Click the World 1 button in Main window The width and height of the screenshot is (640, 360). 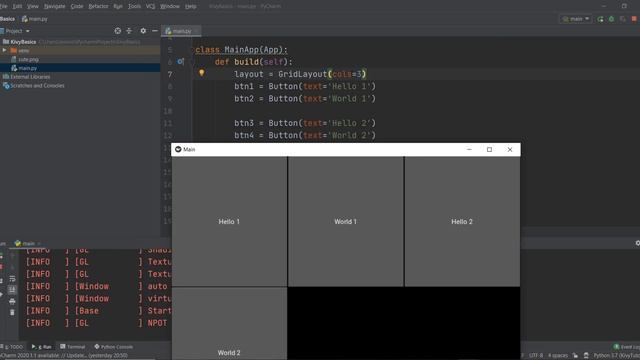point(345,221)
